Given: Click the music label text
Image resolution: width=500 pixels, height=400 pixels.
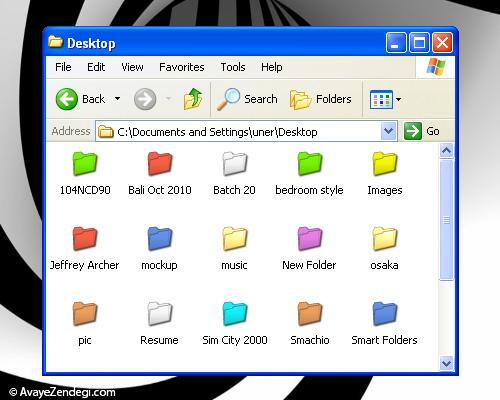Looking at the screenshot, I should pyautogui.click(x=234, y=265).
